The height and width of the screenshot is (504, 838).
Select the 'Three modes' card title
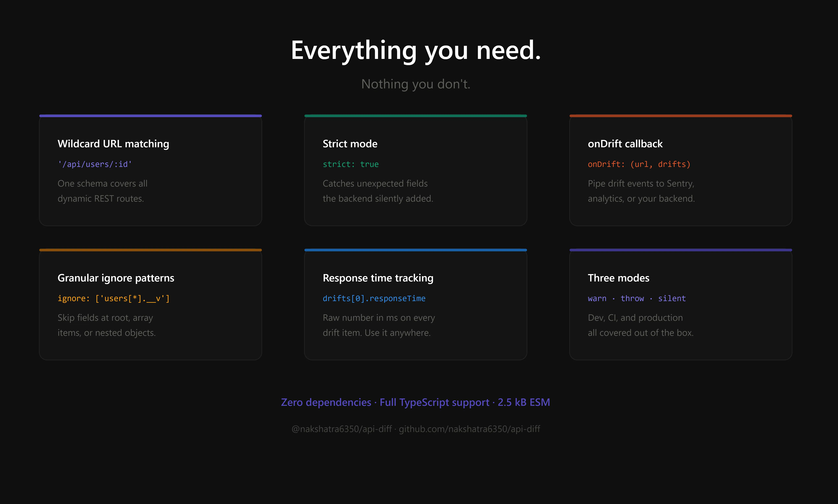click(619, 278)
